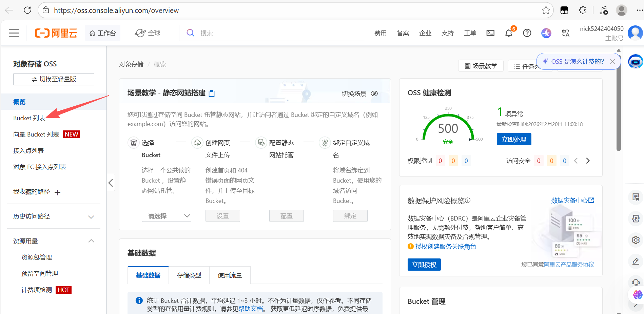Open the dark square browser extension icon
The image size is (644, 314).
tap(564, 10)
